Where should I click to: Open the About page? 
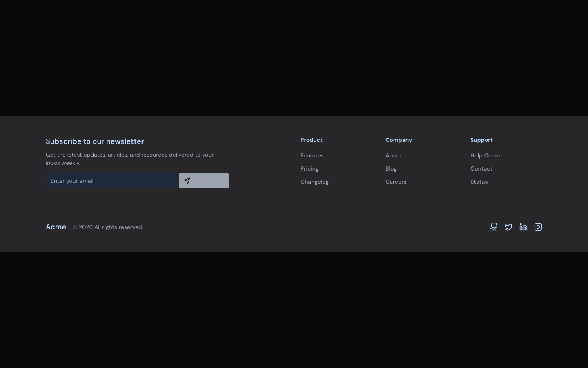coord(394,155)
